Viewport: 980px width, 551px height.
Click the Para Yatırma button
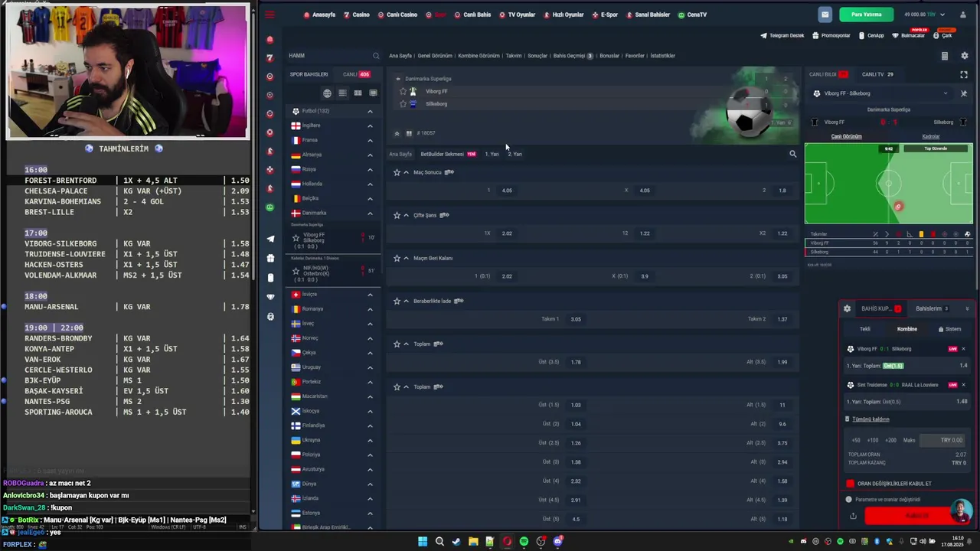[866, 15]
